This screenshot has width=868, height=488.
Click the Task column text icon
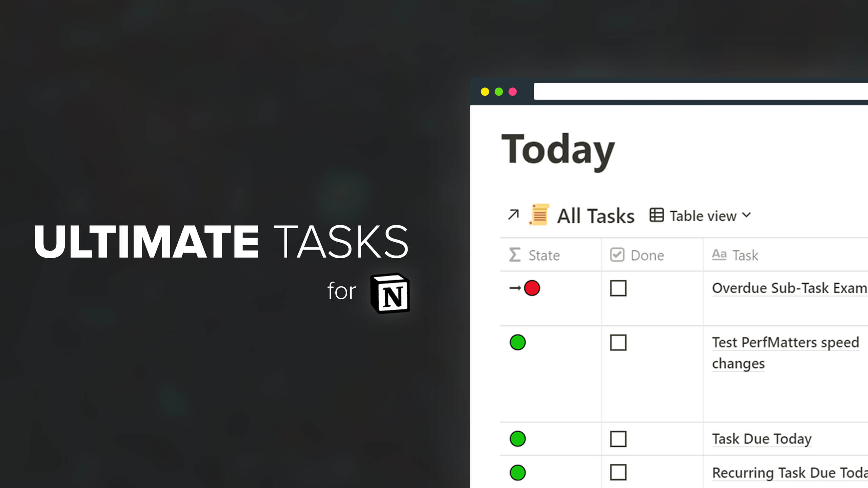pyautogui.click(x=719, y=255)
